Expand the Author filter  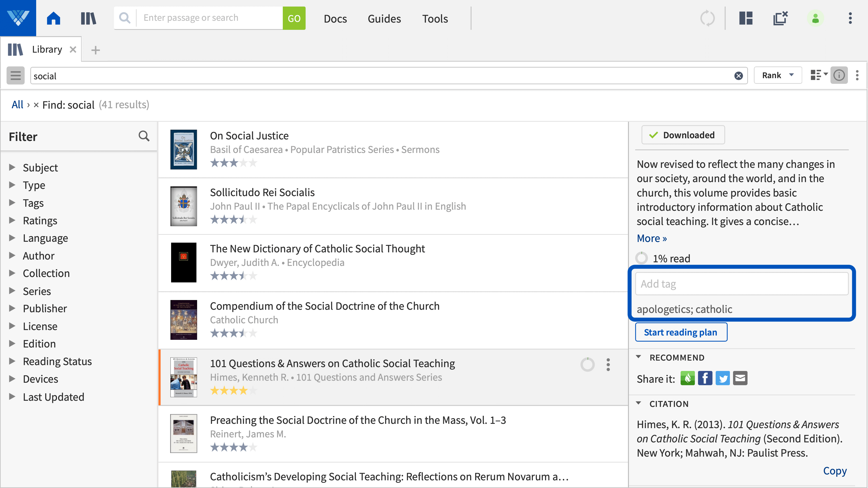coord(12,256)
